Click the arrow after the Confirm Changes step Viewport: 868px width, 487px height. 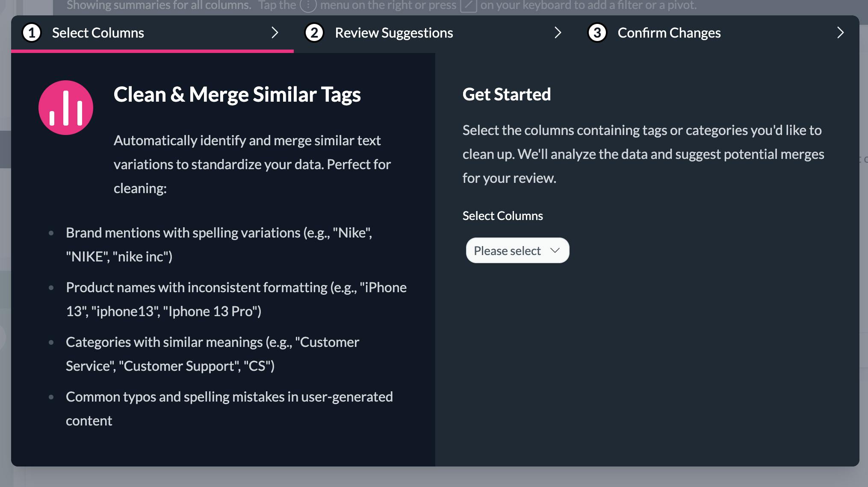tap(840, 33)
